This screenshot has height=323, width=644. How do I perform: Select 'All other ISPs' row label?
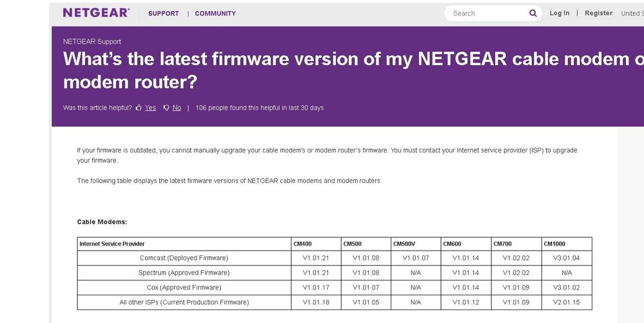click(184, 302)
